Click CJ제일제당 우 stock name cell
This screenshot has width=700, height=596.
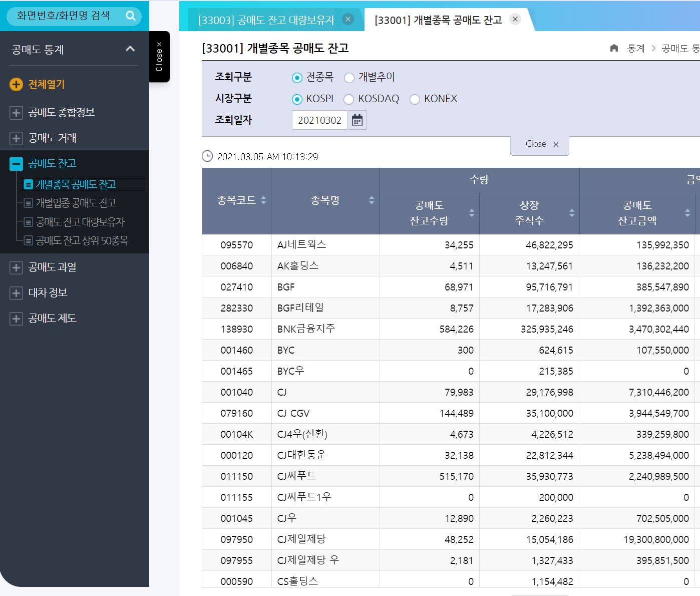[325, 560]
